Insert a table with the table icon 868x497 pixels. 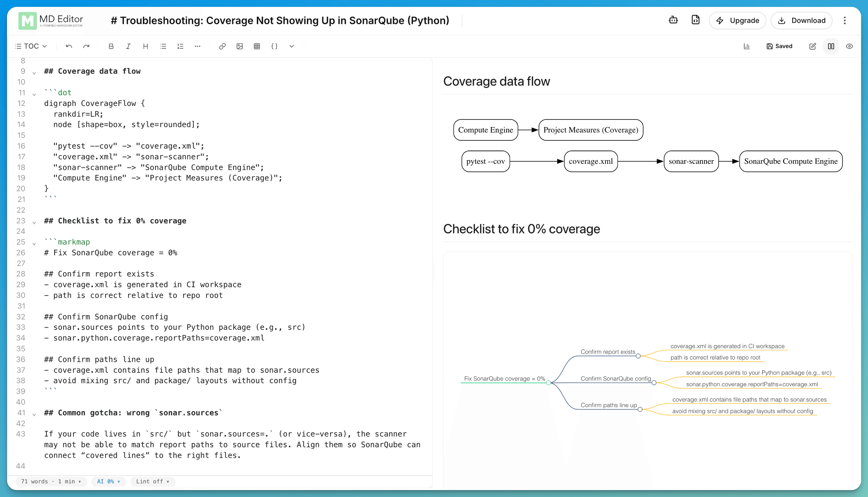(257, 46)
